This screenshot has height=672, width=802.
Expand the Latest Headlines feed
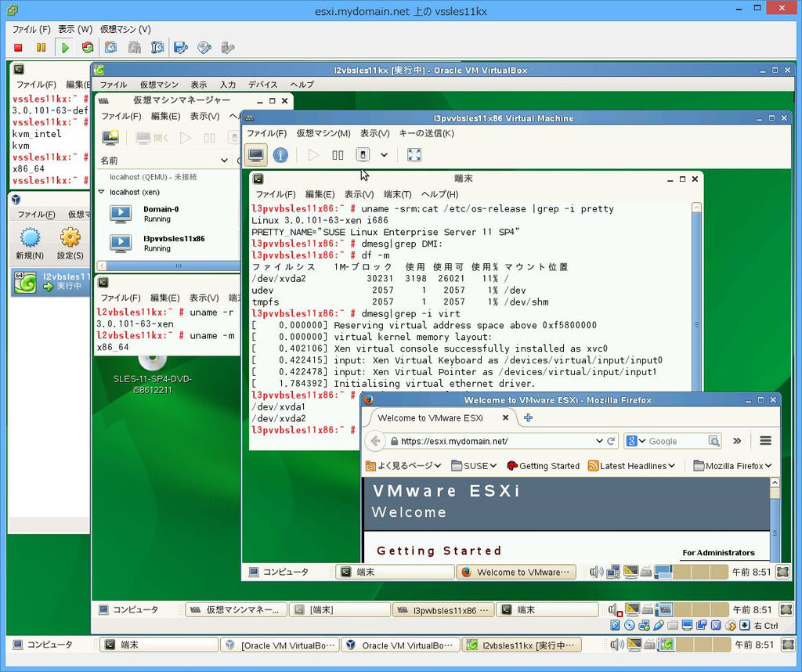click(x=632, y=465)
